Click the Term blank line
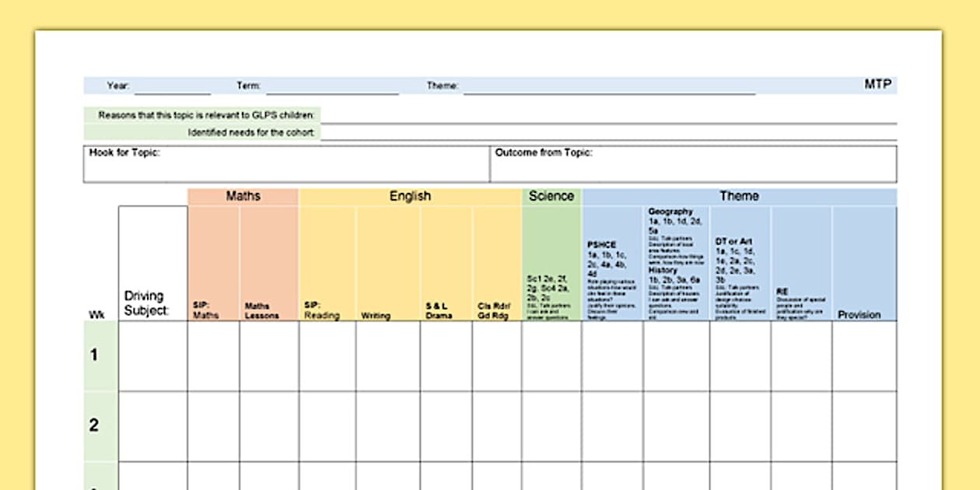This screenshot has height=490, width=980. (x=331, y=86)
